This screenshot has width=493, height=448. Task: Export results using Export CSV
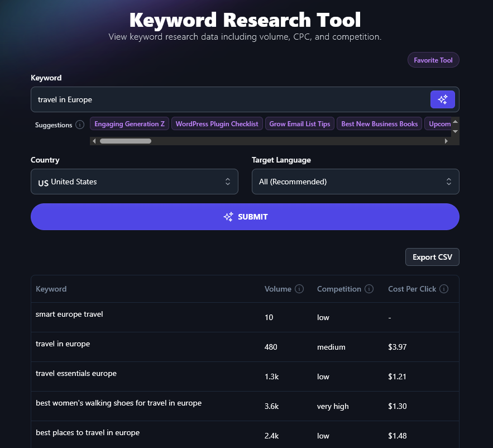[x=432, y=257]
